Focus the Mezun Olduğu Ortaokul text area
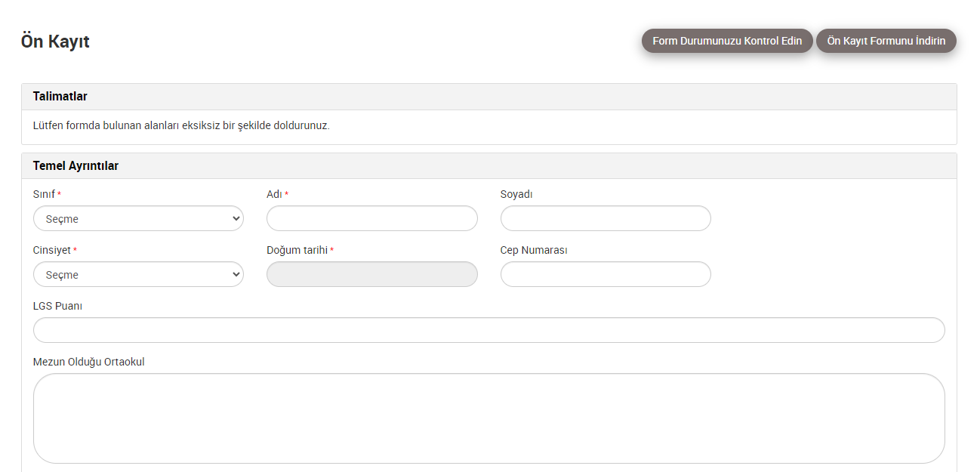 point(488,418)
